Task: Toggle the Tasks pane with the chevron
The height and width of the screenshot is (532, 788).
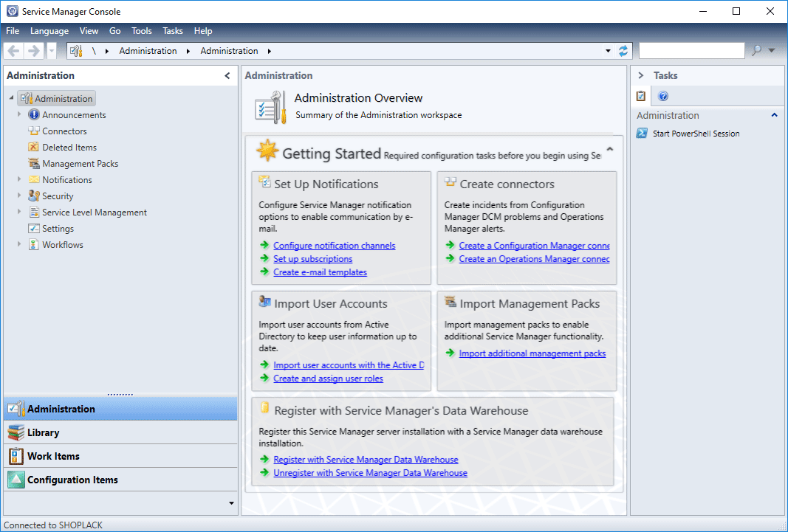Action: pos(641,75)
